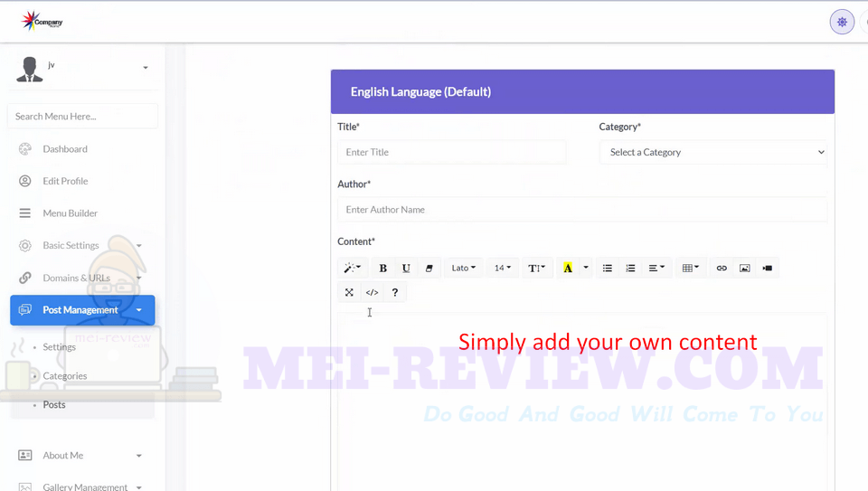Open Menu Builder from the sidebar
This screenshot has width=868, height=491.
(70, 213)
